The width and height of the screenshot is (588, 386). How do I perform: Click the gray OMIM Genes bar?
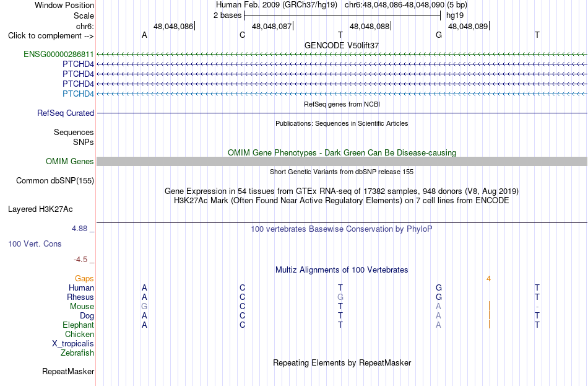coord(342,162)
